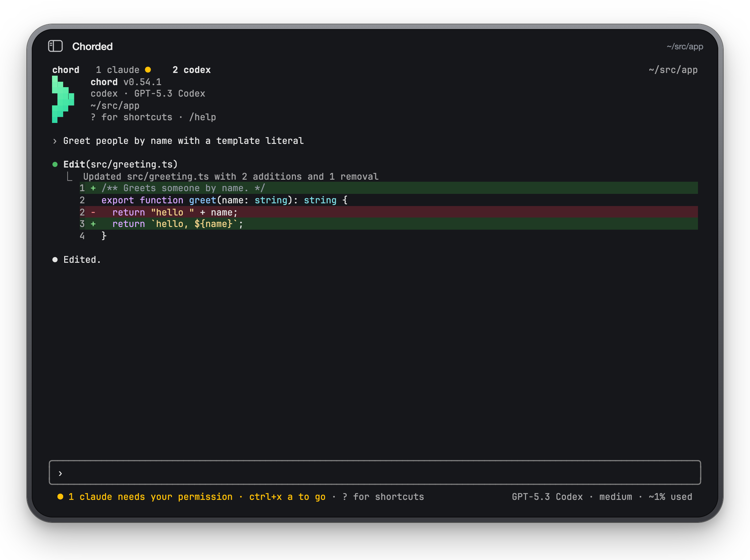Click the prompt chevron in input box

point(60,473)
